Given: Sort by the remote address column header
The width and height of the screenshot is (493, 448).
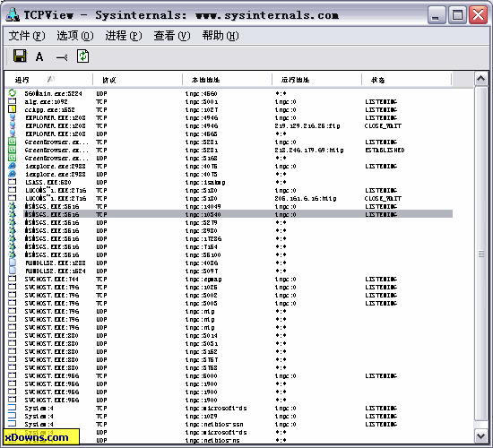Looking at the screenshot, I should pos(316,80).
